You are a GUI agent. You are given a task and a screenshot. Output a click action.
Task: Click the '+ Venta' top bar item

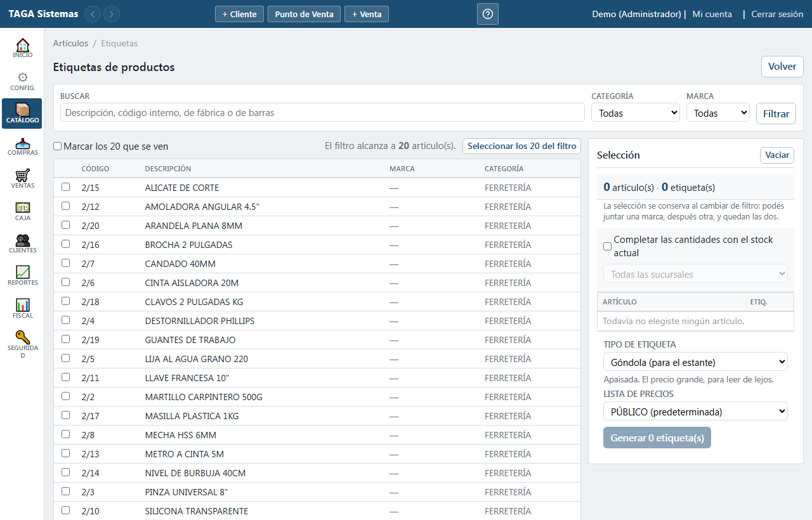click(367, 14)
